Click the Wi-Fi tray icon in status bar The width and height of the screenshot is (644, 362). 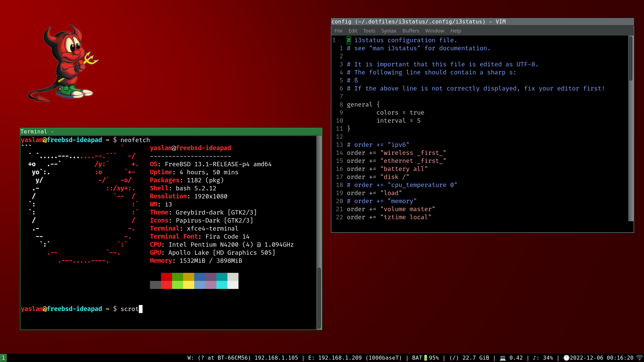(x=640, y=358)
